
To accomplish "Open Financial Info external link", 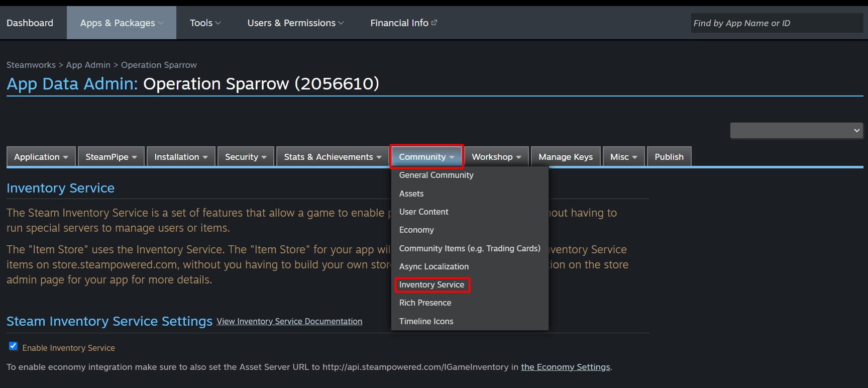I will (x=403, y=23).
